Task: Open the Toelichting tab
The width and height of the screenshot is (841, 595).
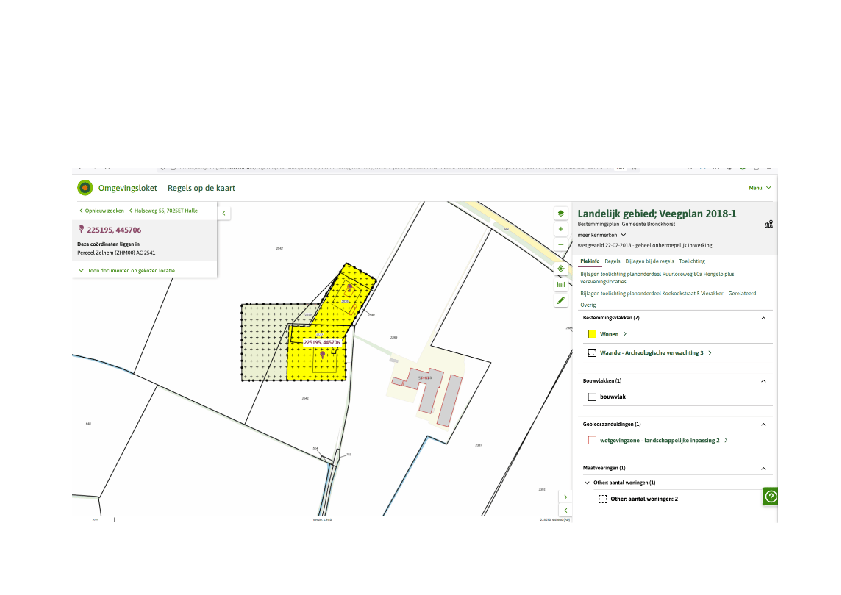Action: click(692, 260)
